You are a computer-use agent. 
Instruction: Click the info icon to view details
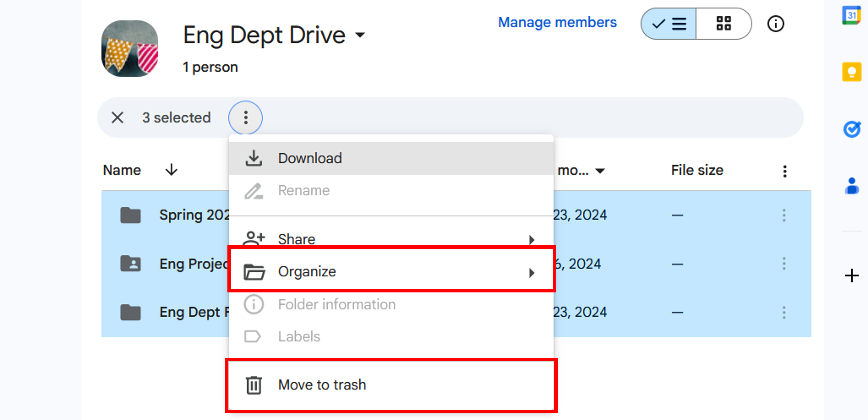click(x=775, y=24)
